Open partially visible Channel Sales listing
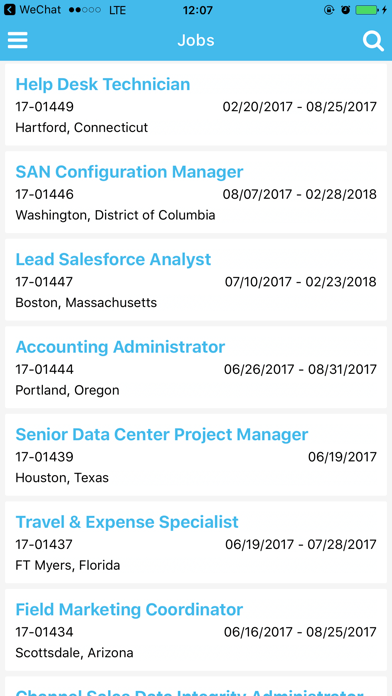 tap(196, 686)
